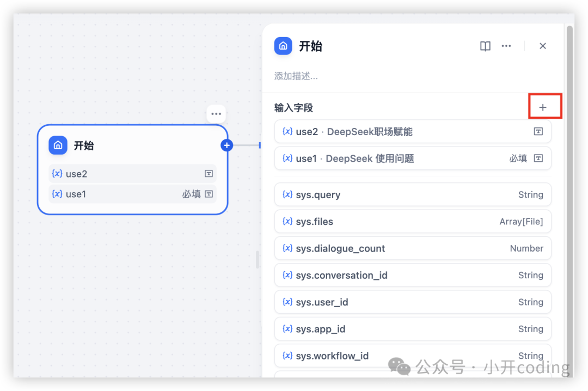This screenshot has width=588, height=391.
Task: Close the 开始 settings panel
Action: coord(543,46)
